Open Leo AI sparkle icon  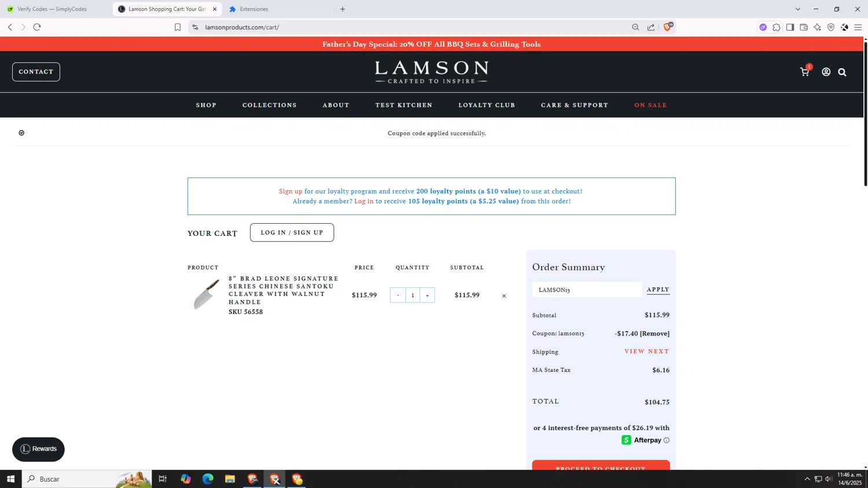click(817, 27)
